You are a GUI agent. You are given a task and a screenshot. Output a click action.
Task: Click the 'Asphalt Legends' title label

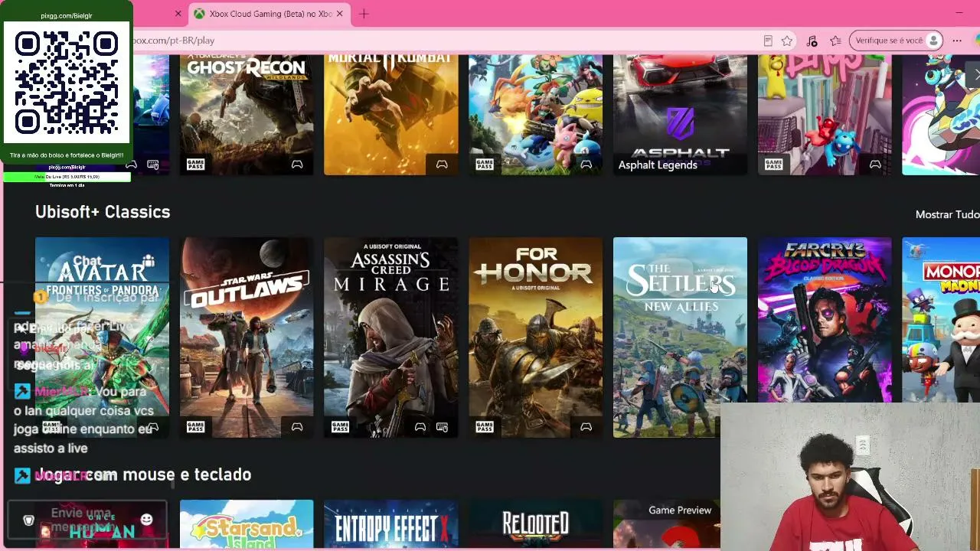658,165
